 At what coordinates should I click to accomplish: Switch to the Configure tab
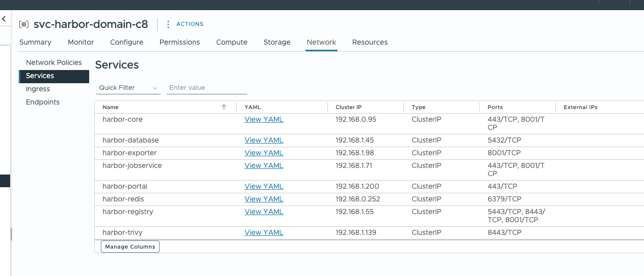click(x=127, y=42)
